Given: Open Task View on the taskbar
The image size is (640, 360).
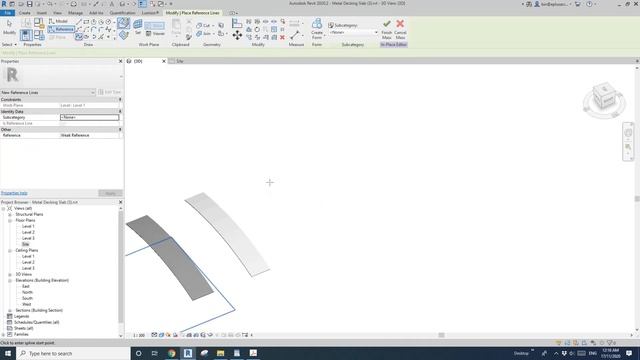Looking at the screenshot, I should 155,353.
